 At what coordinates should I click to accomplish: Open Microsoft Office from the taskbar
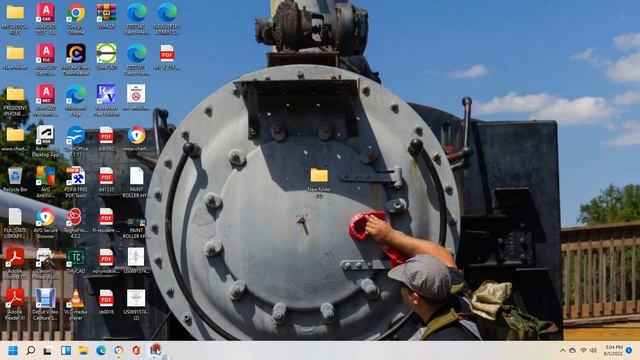(136, 351)
